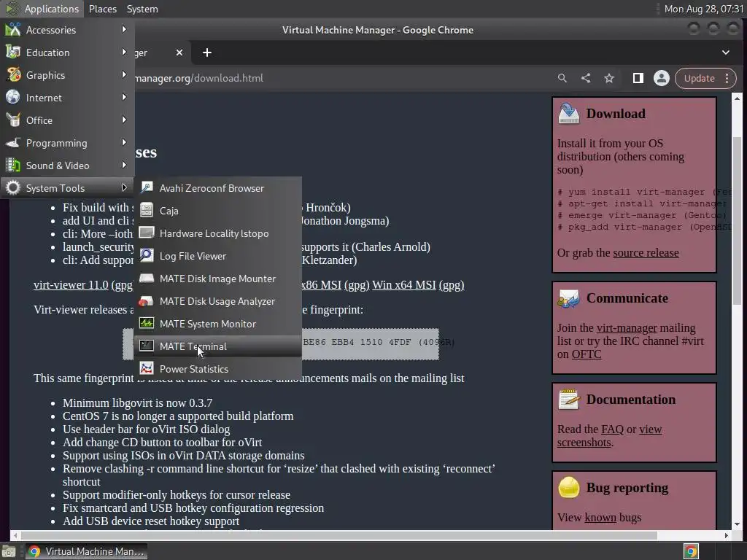
Task: Click the share icon in Chrome toolbar
Action: [586, 78]
